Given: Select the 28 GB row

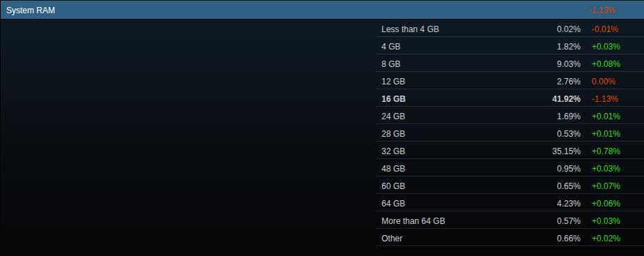Looking at the screenshot, I should (510, 134).
